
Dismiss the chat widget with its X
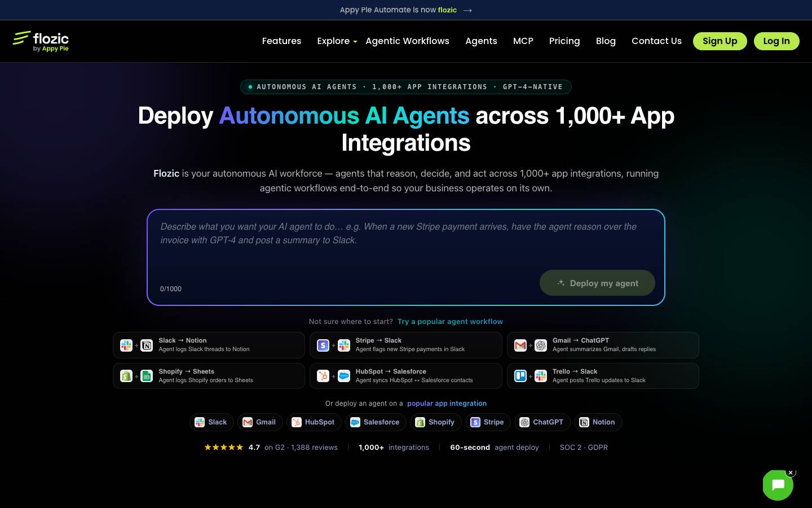pyautogui.click(x=791, y=472)
